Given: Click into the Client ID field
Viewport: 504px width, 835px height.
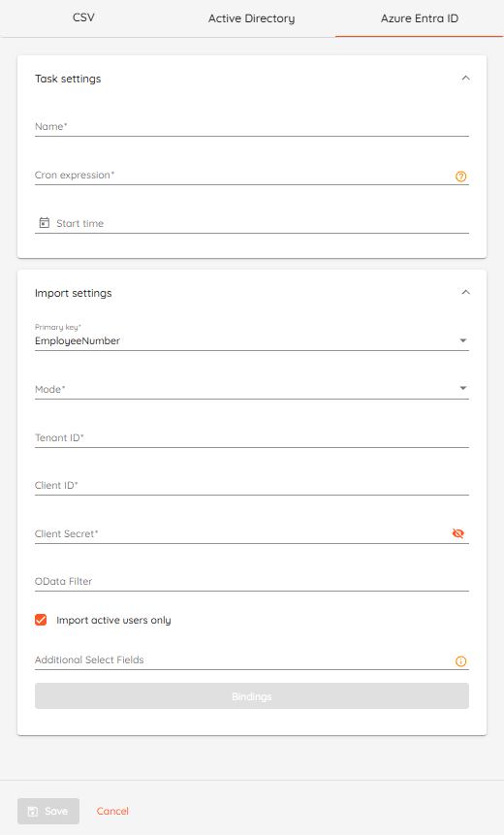Looking at the screenshot, I should coord(252,486).
